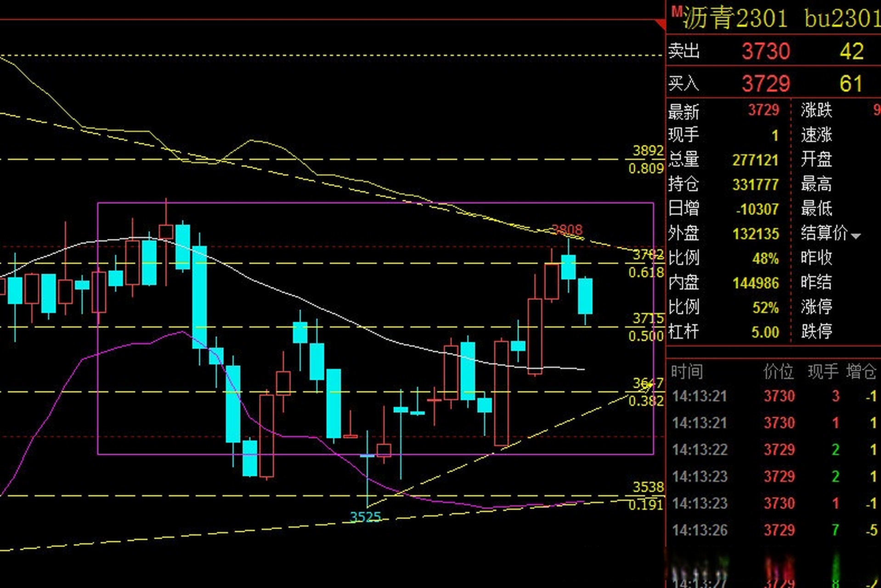This screenshot has height=588, width=881.
Task: Open the 结算价 dropdown arrow
Action: click(x=855, y=236)
